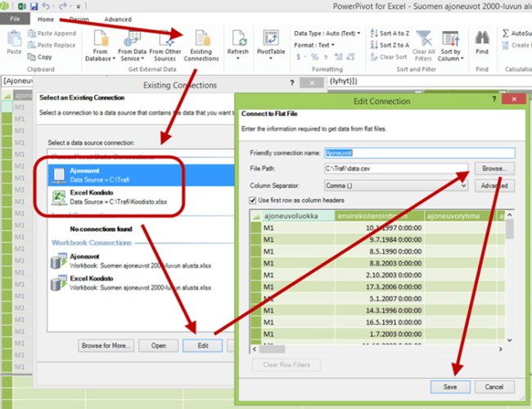Click the Friendly connection name field
The height and width of the screenshot is (409, 532).
tap(418, 153)
